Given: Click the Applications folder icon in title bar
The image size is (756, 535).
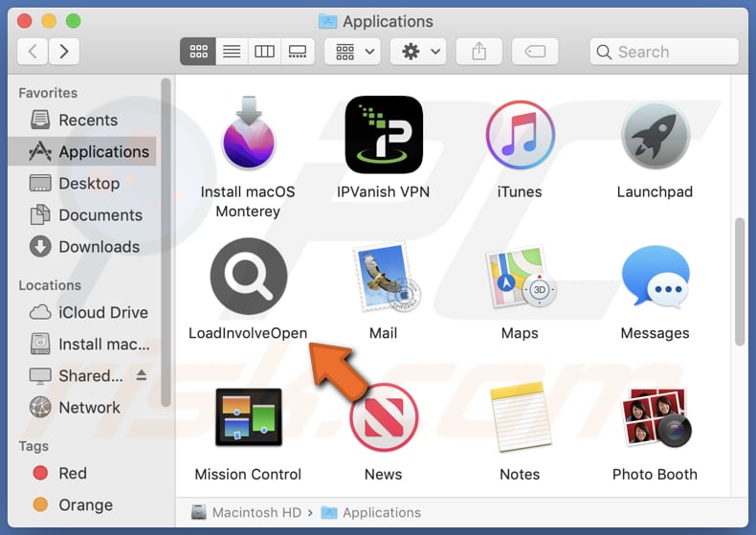Looking at the screenshot, I should [328, 21].
